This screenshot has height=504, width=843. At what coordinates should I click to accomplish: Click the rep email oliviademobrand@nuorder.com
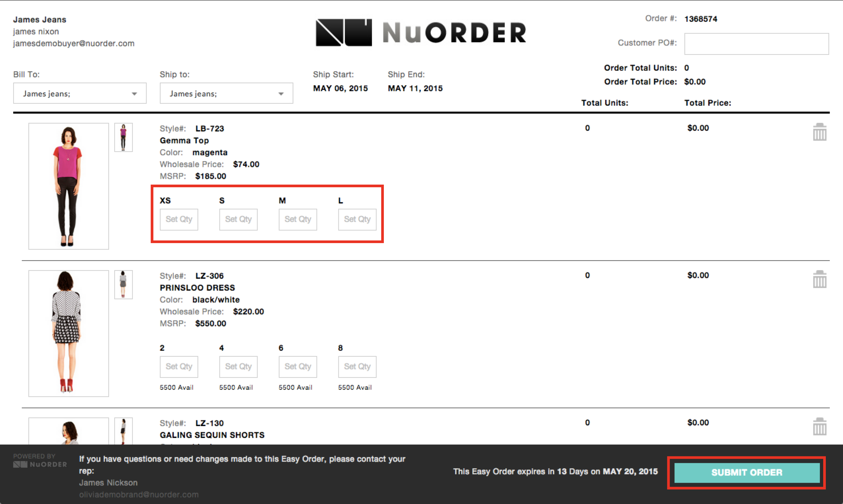tap(139, 494)
